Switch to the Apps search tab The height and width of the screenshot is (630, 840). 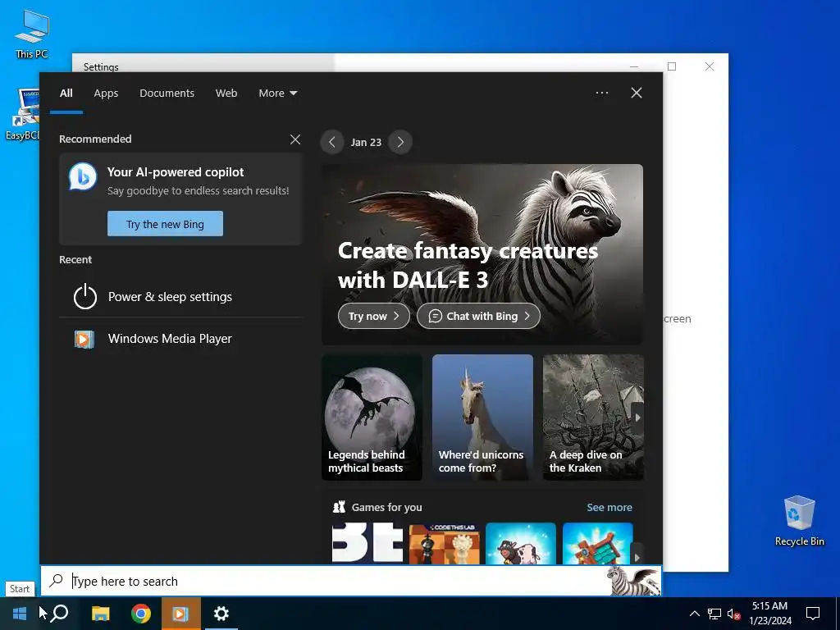106,94
